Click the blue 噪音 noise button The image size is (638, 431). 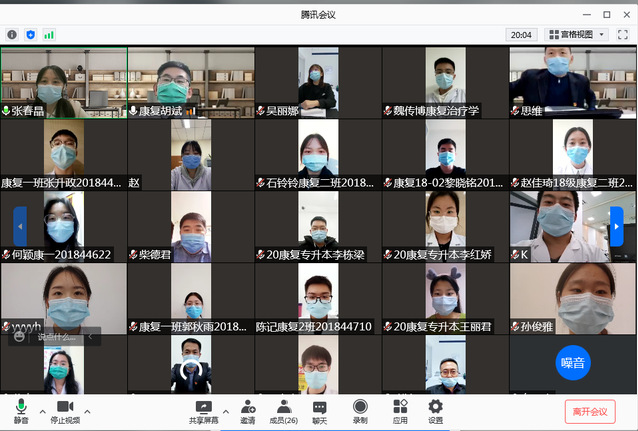click(x=573, y=362)
